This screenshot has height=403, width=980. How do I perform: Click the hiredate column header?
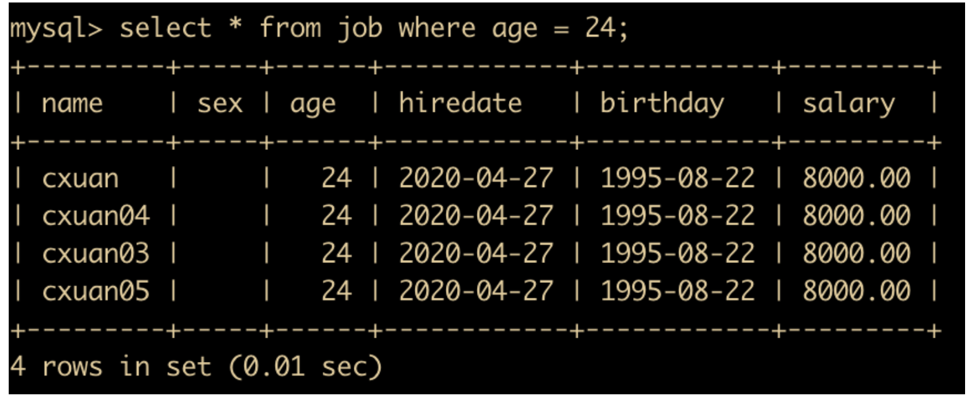pos(460,102)
